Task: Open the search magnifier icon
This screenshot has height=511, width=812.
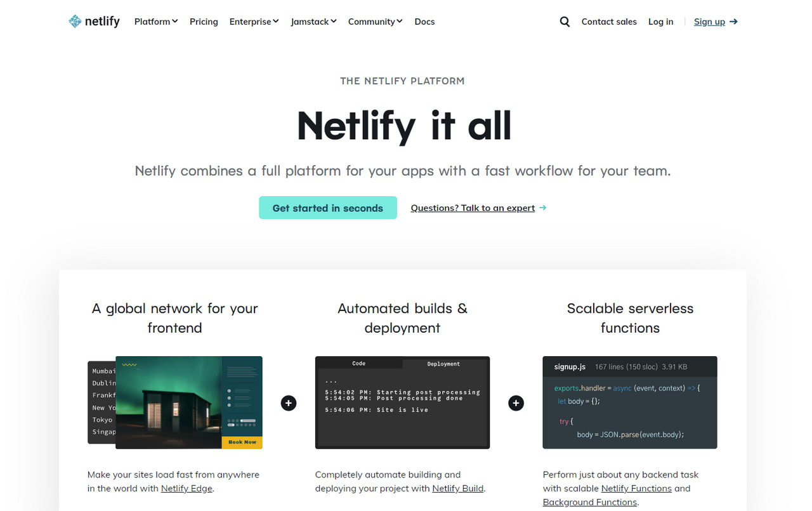Action: coord(565,22)
